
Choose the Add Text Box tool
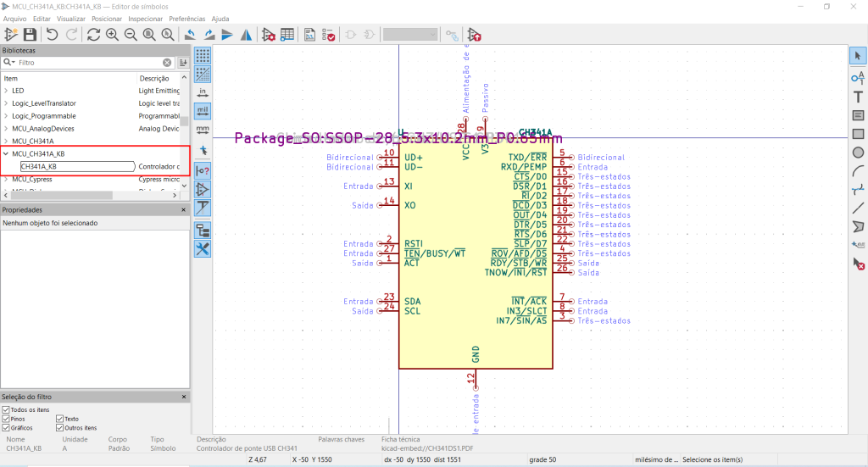tap(858, 115)
